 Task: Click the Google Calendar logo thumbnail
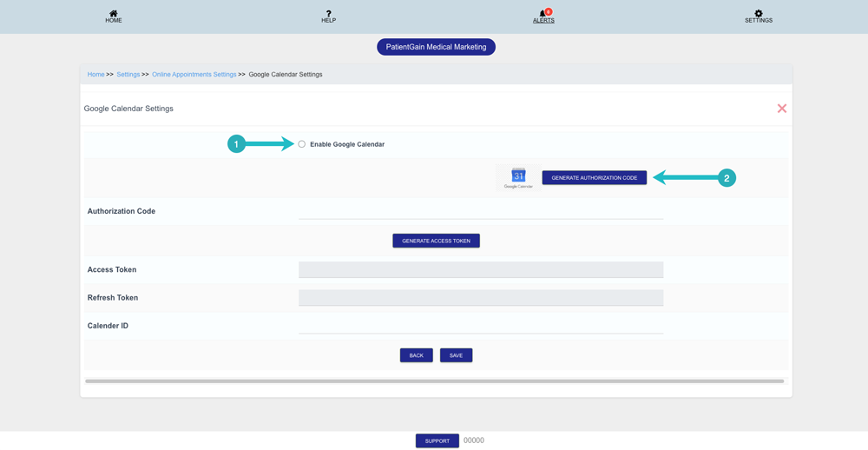(518, 178)
